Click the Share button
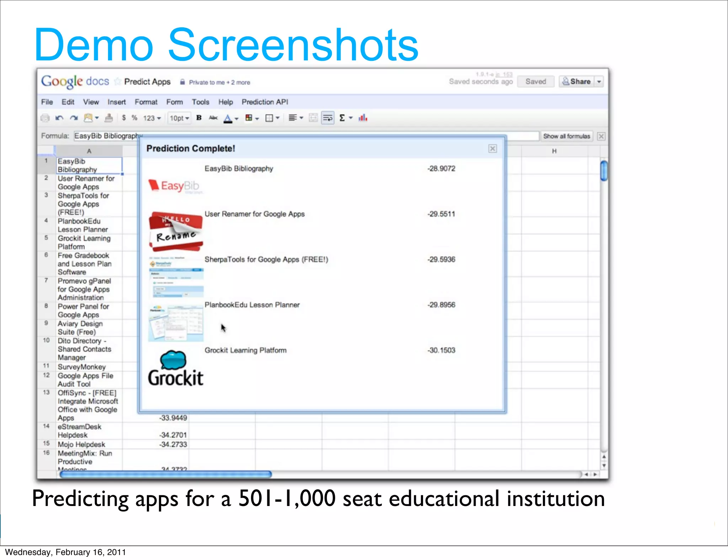The image size is (728, 560). [577, 82]
